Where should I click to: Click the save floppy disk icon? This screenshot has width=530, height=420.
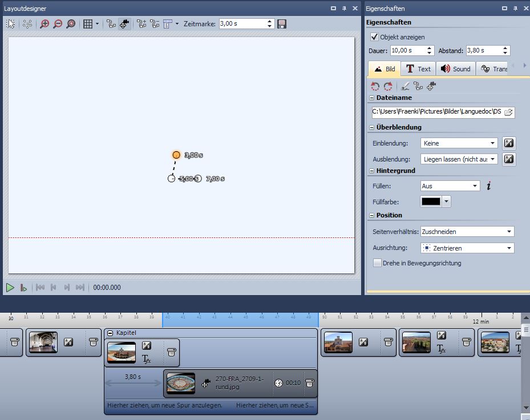[281, 24]
